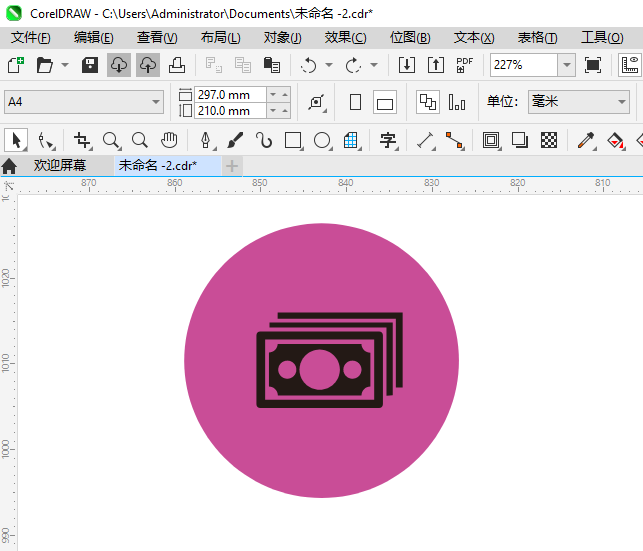
Task: Open the 文件(F) menu
Action: 31,38
